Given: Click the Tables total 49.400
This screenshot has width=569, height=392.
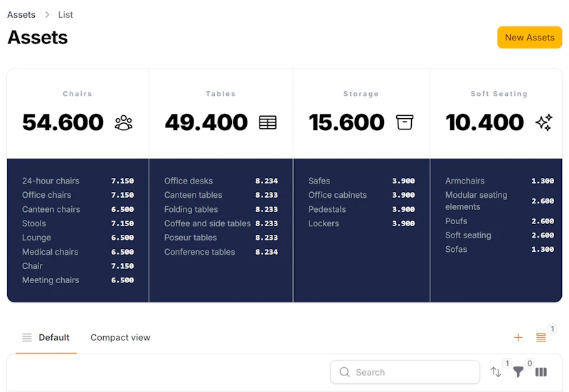Looking at the screenshot, I should click(206, 122).
